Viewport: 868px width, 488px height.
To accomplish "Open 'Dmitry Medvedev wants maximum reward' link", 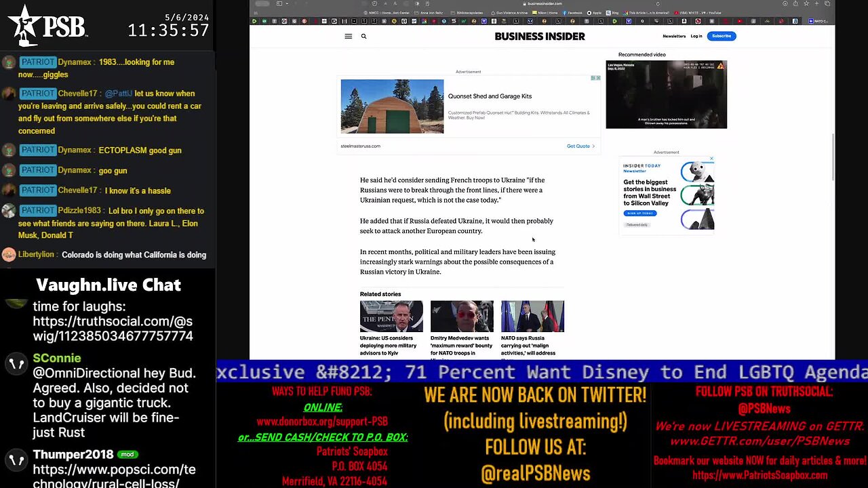I will click(460, 347).
